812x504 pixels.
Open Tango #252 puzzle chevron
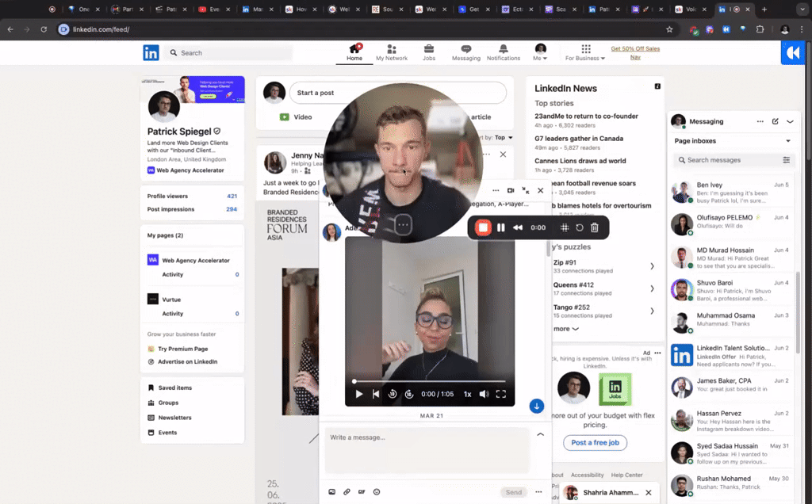click(x=652, y=311)
